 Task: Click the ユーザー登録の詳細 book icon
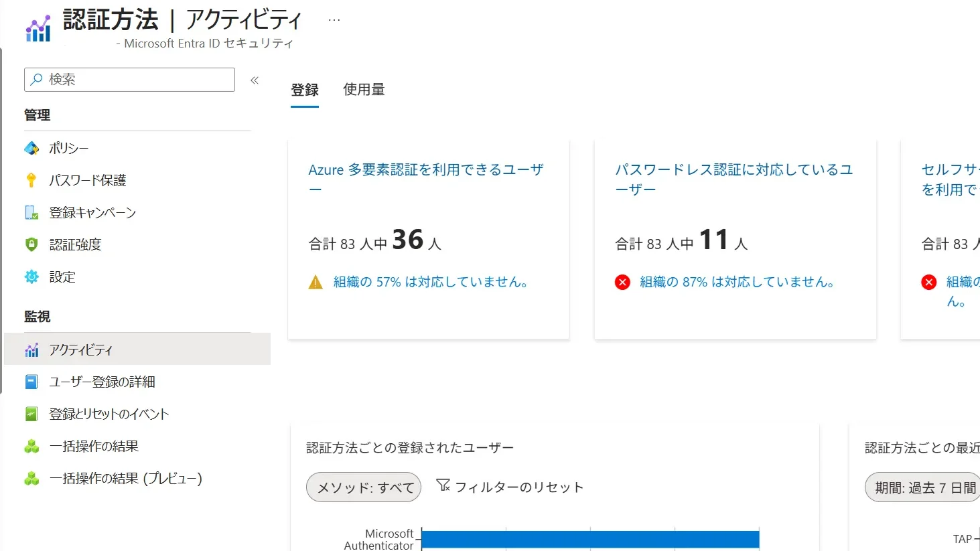[31, 382]
